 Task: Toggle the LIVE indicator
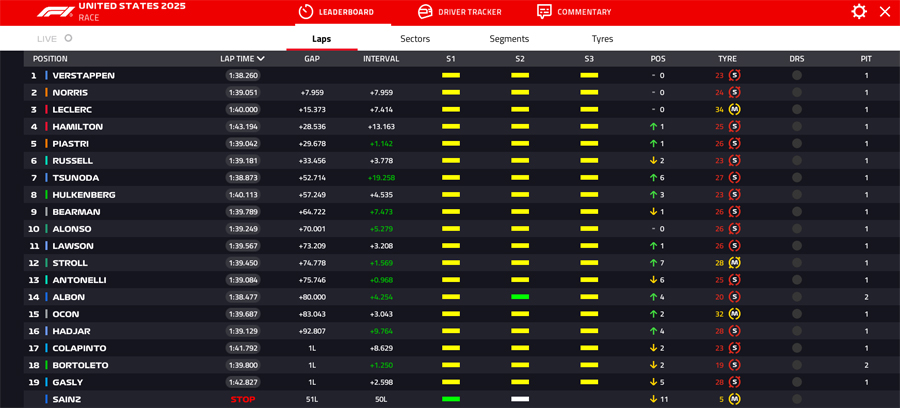pos(68,39)
